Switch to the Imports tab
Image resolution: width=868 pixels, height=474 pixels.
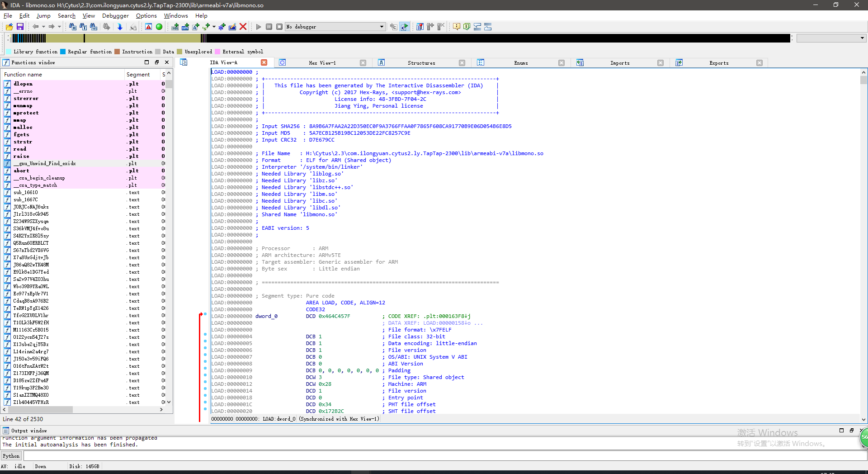pos(619,63)
